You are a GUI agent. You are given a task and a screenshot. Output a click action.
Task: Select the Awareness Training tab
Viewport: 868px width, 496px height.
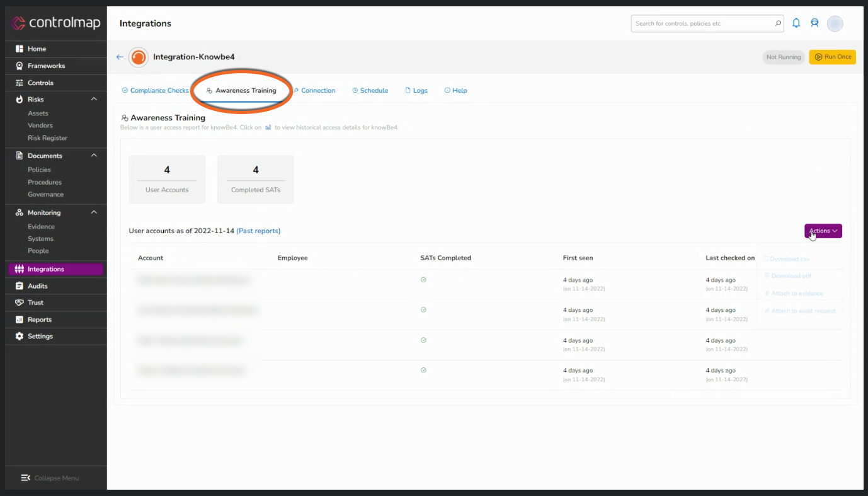click(x=241, y=91)
